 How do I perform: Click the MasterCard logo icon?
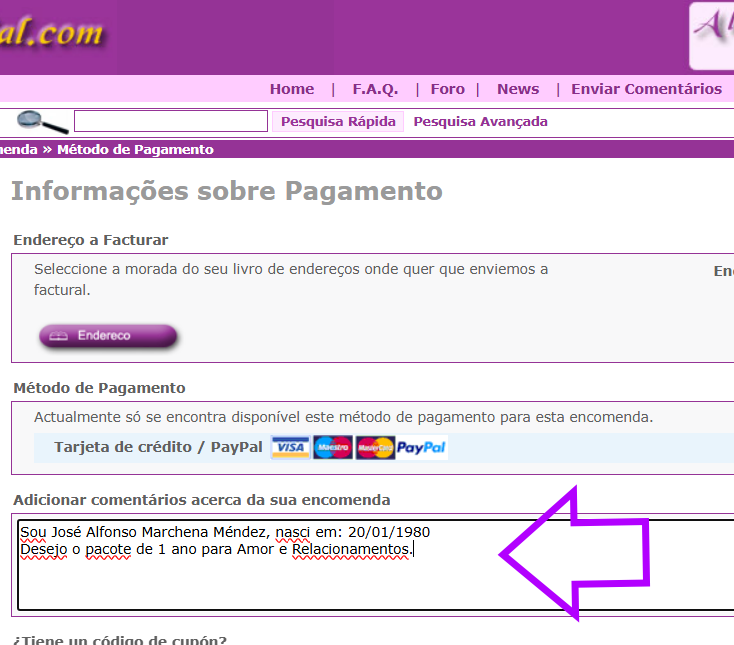[x=375, y=447]
